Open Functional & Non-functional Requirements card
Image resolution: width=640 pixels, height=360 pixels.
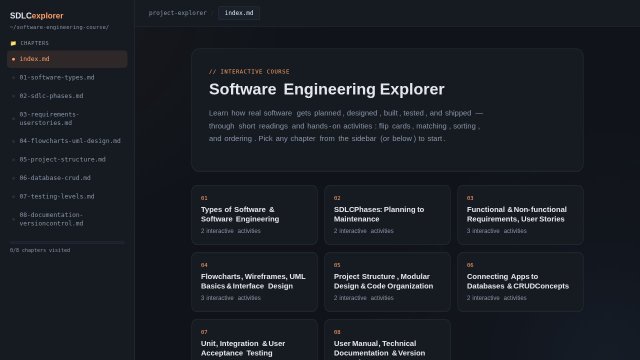pos(520,215)
